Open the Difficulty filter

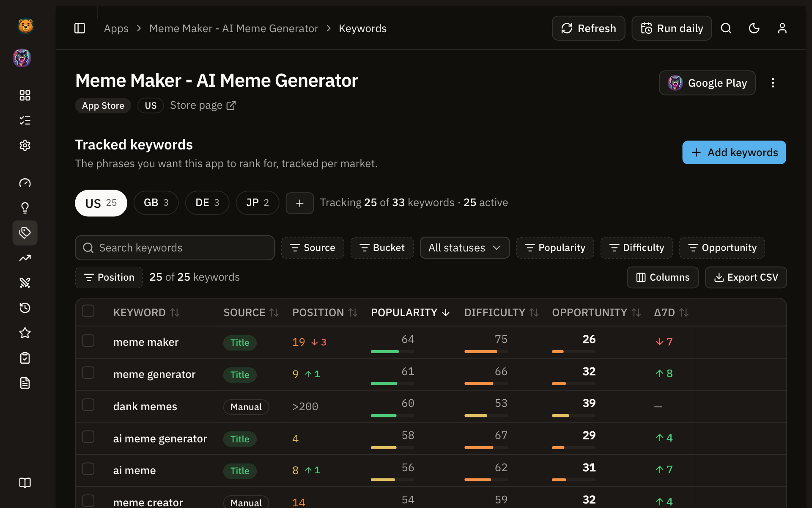[636, 248]
